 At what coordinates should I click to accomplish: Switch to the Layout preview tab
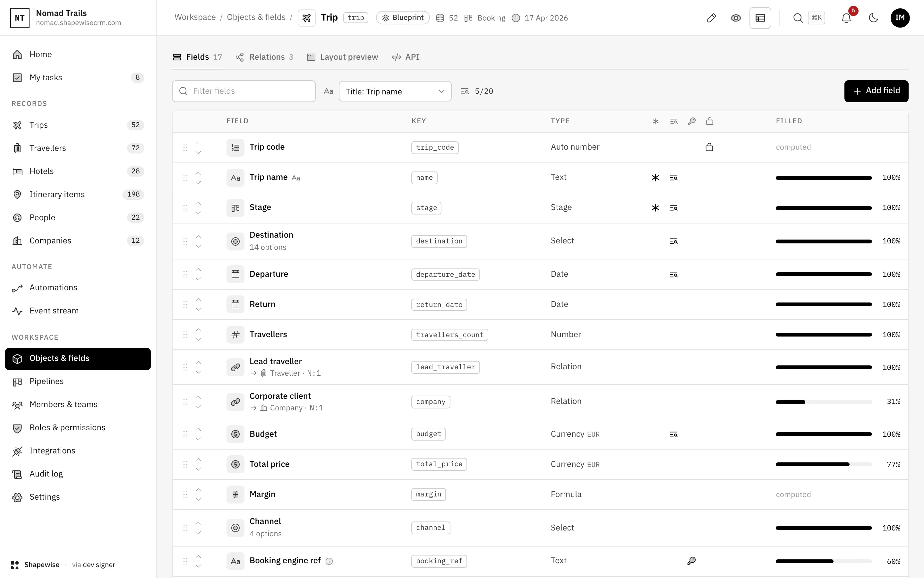pyautogui.click(x=343, y=57)
